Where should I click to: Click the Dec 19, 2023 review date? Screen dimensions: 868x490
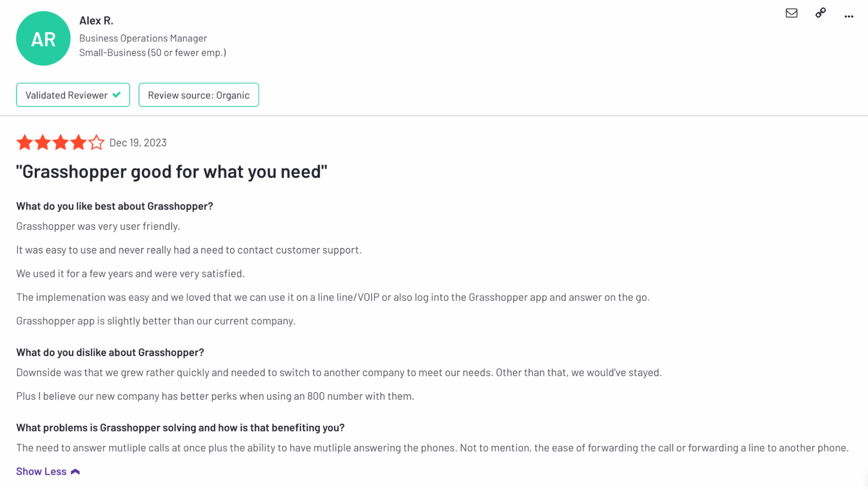138,143
